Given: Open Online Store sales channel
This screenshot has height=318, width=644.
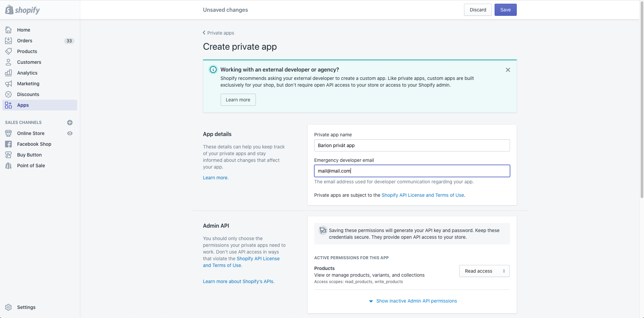Looking at the screenshot, I should (31, 133).
